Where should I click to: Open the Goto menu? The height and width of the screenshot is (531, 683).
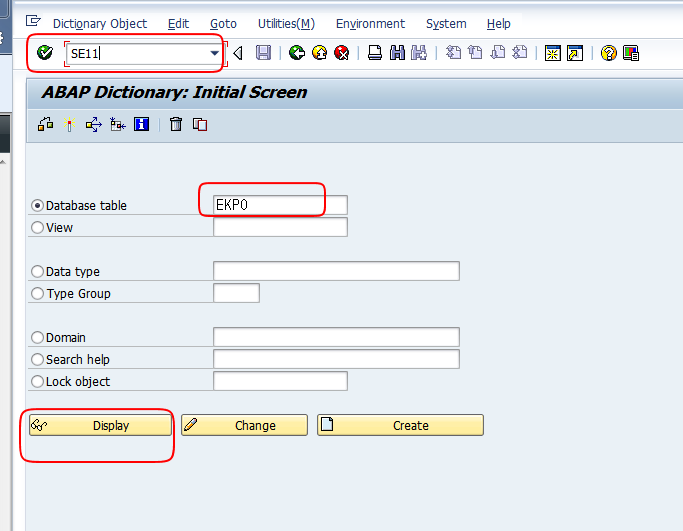tap(223, 24)
